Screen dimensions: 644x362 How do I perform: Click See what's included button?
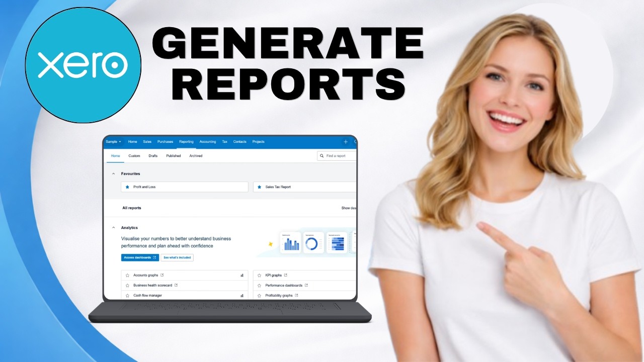click(177, 257)
